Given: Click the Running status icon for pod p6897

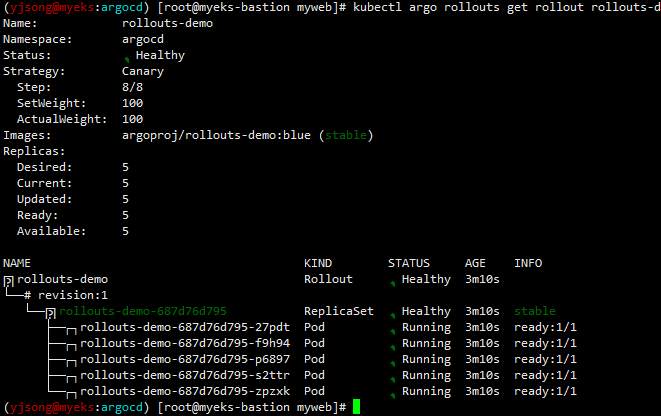Looking at the screenshot, I should 393,364.
